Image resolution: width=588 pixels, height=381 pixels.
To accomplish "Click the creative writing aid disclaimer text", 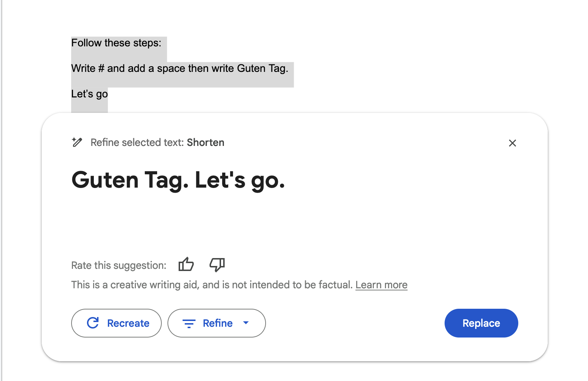I will tap(212, 285).
